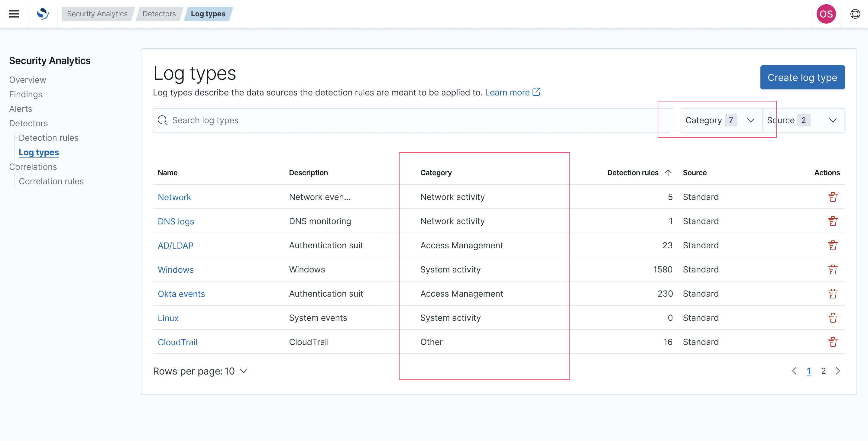868x441 pixels.
Task: Open the Rows per page dropdown
Action: coord(201,371)
